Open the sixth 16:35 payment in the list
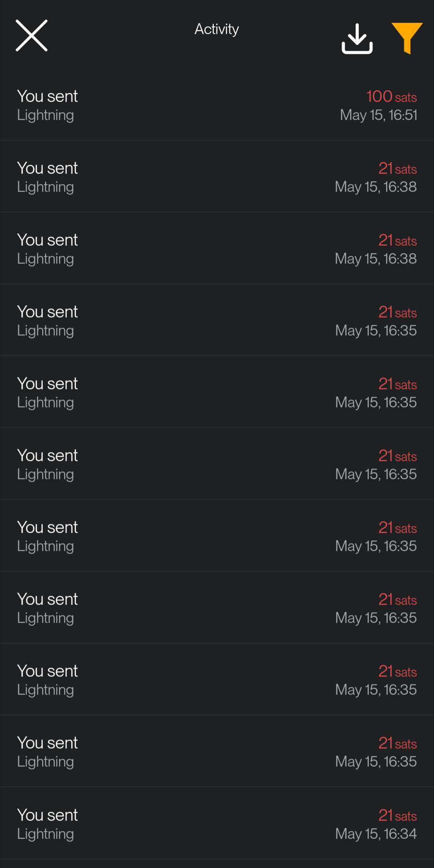This screenshot has width=434, height=868. [x=217, y=679]
